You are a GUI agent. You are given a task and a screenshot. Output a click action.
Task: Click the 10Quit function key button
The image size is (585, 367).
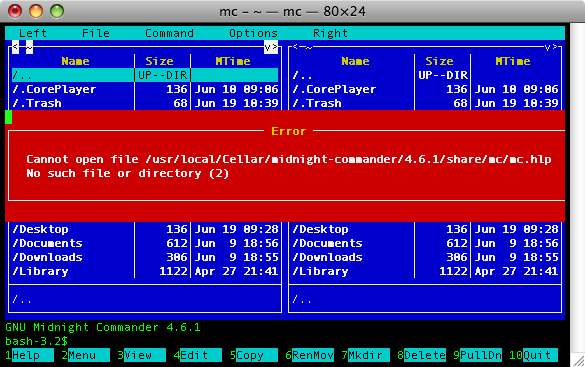534,355
